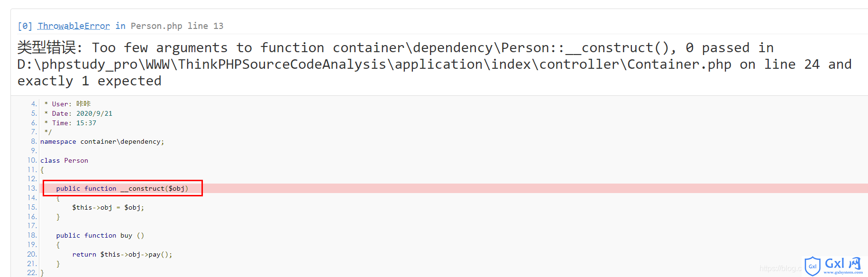The width and height of the screenshot is (868, 277).
Task: Click the [0] exception index label
Action: pyautogui.click(x=25, y=26)
